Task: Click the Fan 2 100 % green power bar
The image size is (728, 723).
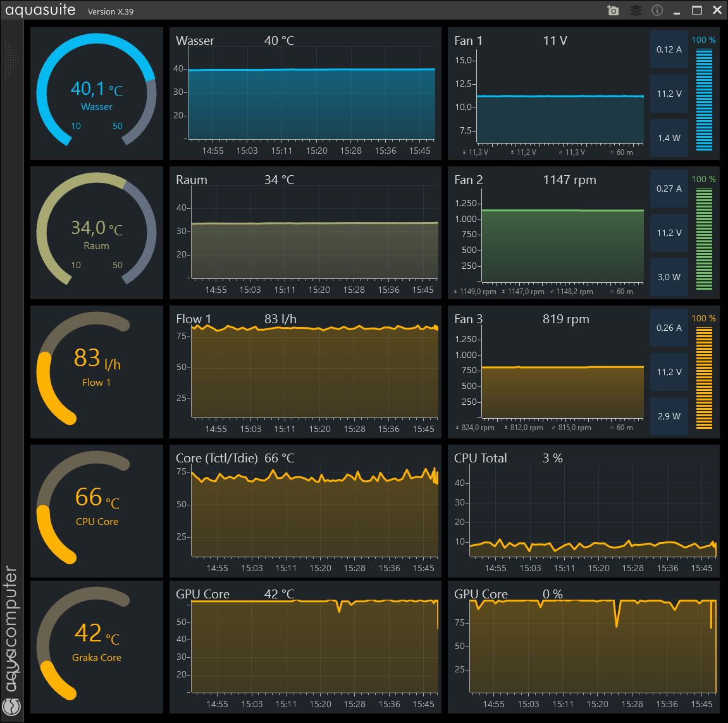Action: (704, 238)
